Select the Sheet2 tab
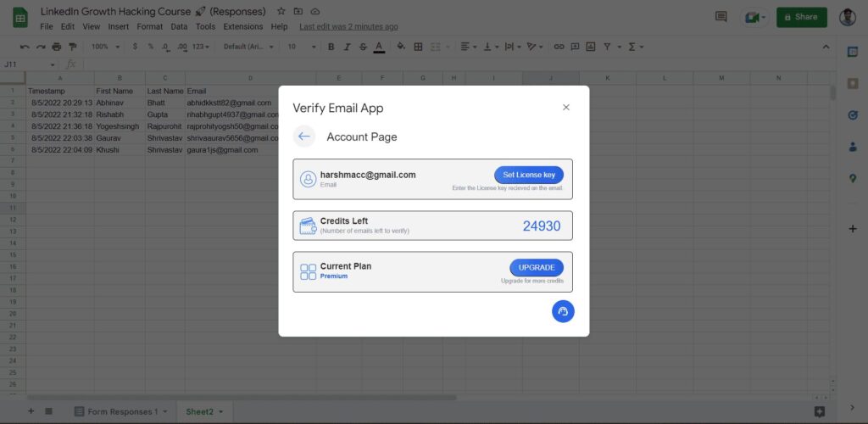 coord(204,412)
